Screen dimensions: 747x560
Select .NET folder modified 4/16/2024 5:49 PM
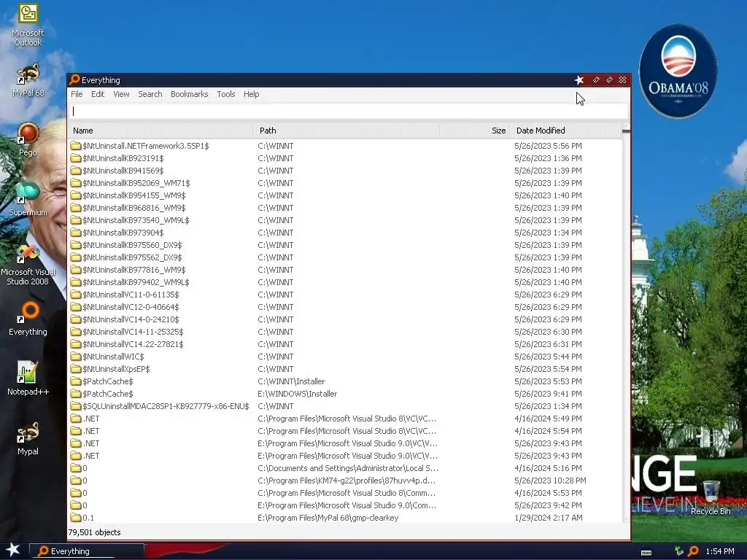344,418
